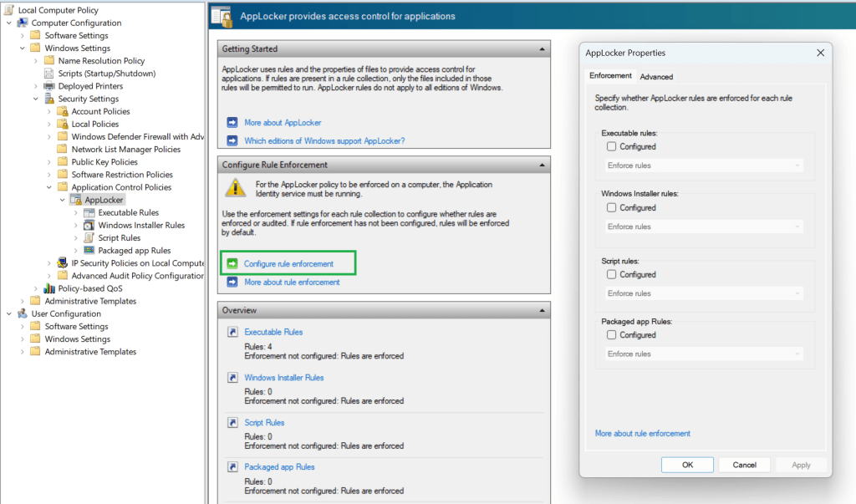The height and width of the screenshot is (504, 856).
Task: Click the Executable Rules shortcut icon in Overview
Action: tap(233, 333)
